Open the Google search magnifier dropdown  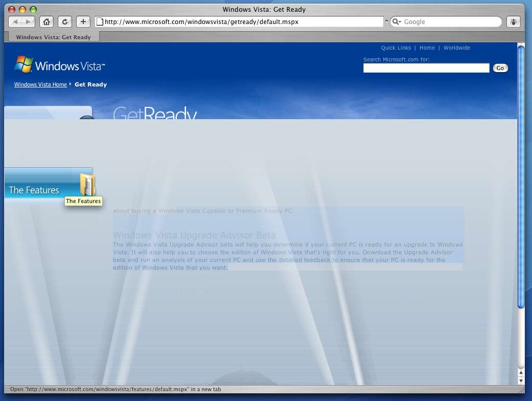point(397,21)
